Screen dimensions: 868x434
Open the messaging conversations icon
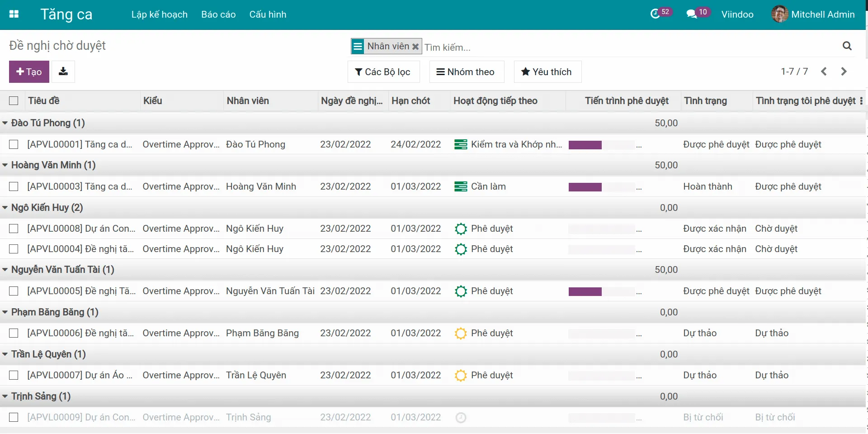click(692, 14)
